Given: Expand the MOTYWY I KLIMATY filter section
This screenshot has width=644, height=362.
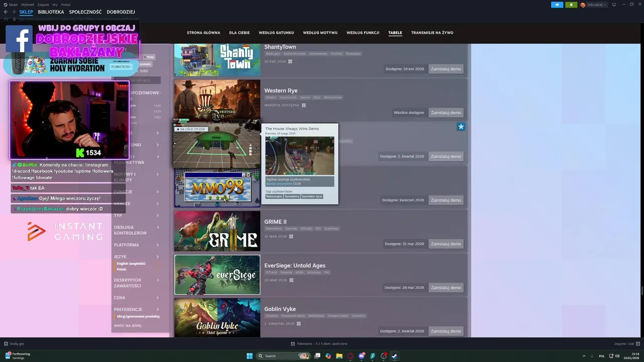Looking at the screenshot, I should click(136, 177).
